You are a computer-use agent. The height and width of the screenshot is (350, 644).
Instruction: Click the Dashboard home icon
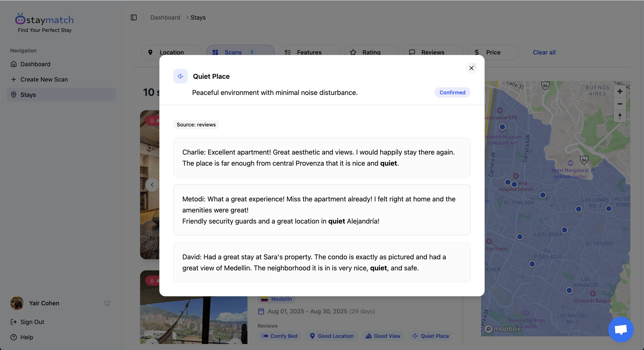coord(13,64)
